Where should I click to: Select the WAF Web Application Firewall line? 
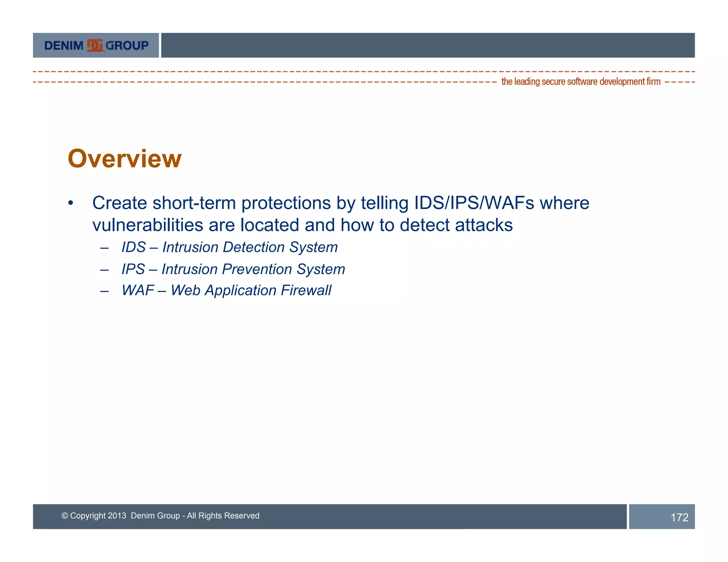(226, 291)
